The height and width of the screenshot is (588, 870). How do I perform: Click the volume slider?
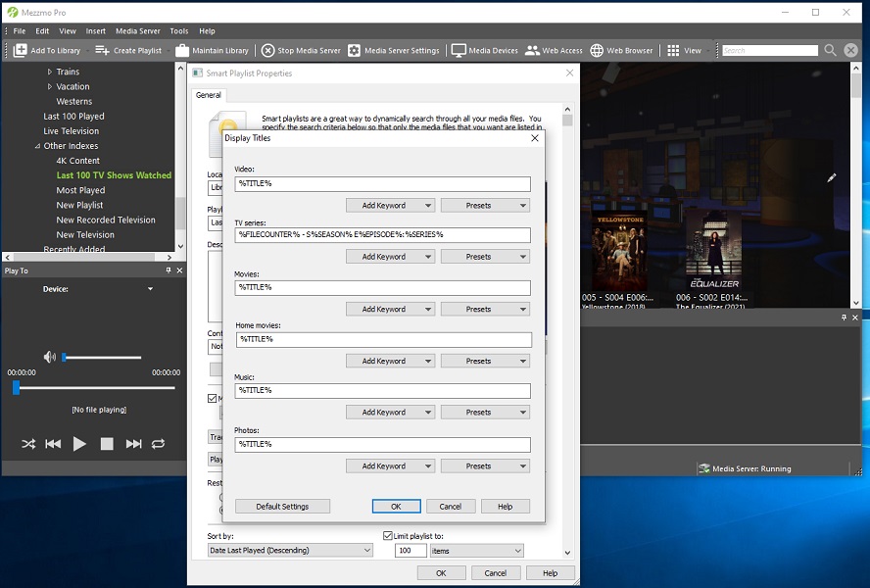point(102,357)
